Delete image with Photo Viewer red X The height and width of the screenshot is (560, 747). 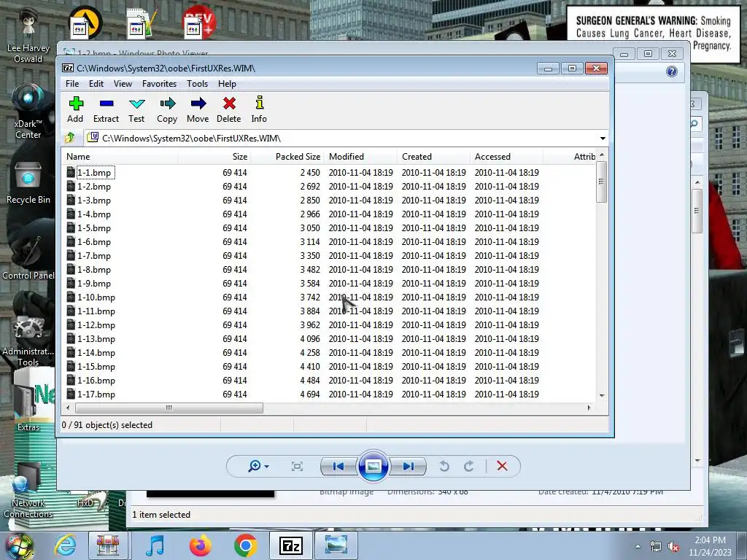tap(502, 466)
